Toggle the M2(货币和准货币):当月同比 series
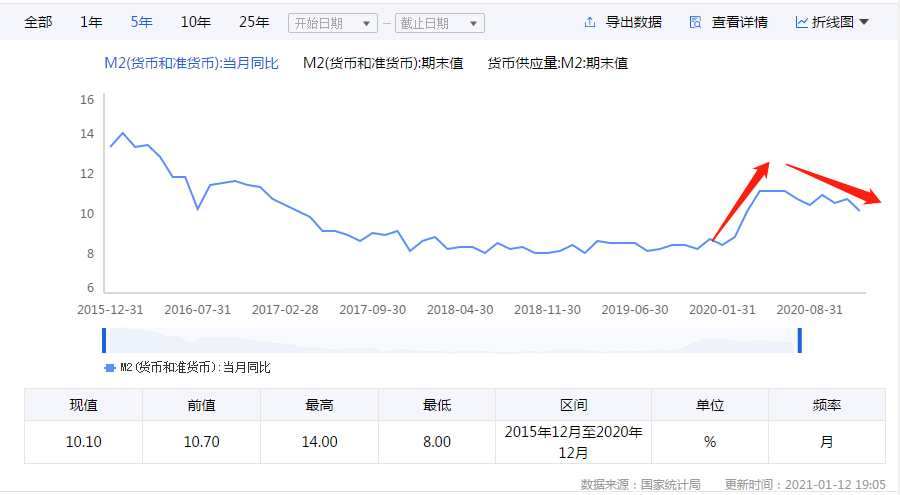Screen dimensions: 900x495 [191, 63]
